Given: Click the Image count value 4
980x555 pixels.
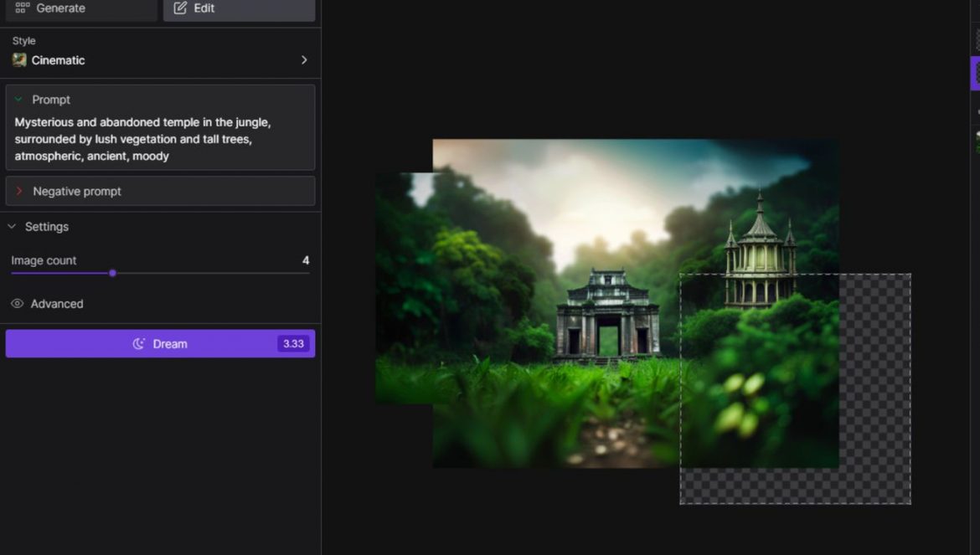Looking at the screenshot, I should tap(306, 260).
